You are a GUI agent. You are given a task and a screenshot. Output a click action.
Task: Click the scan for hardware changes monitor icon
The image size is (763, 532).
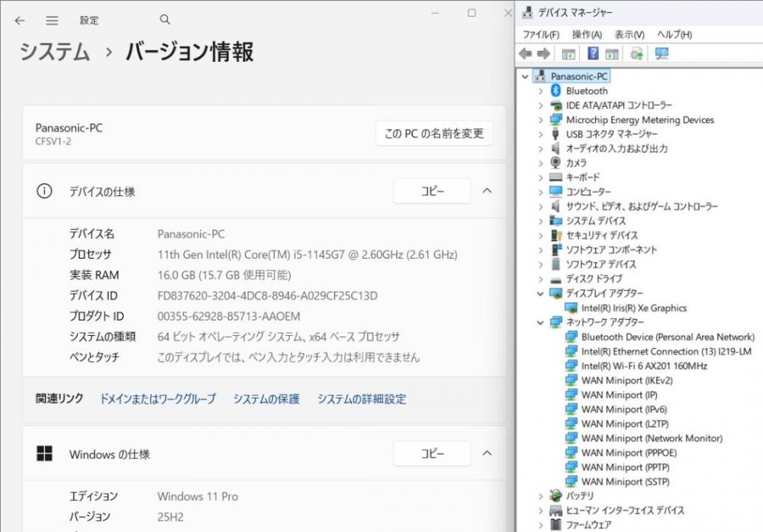tap(662, 53)
